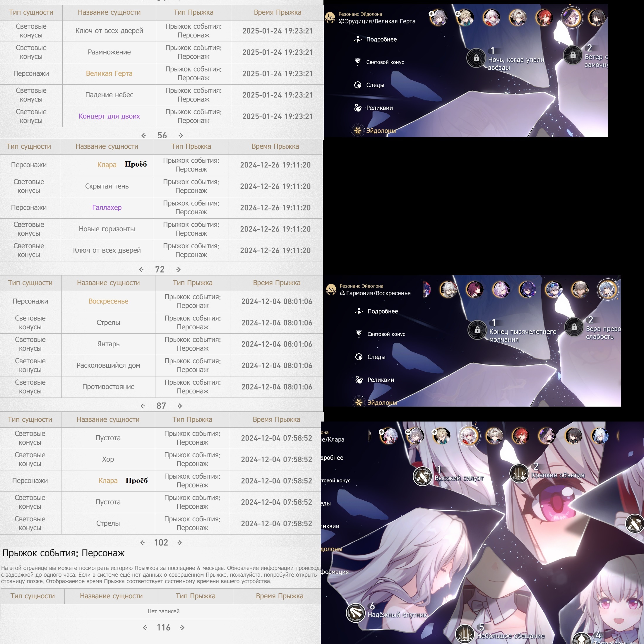Click next-page arrow beside page 102
644x644 pixels.
click(x=179, y=542)
